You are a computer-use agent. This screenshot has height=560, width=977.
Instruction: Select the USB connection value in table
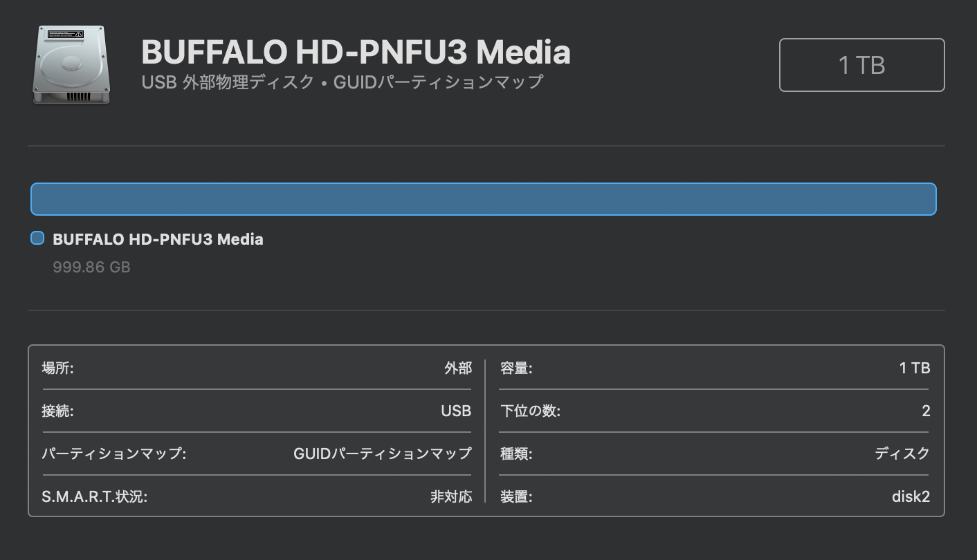(456, 411)
